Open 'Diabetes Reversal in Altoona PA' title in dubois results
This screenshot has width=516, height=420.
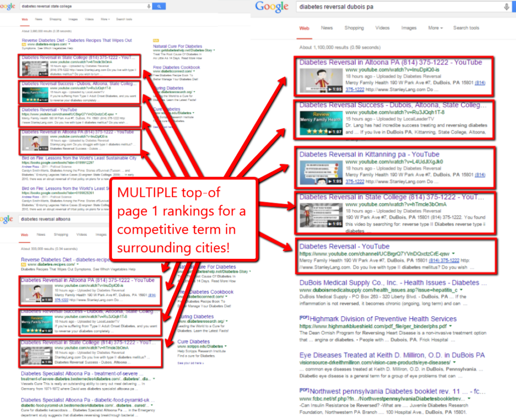(x=391, y=62)
